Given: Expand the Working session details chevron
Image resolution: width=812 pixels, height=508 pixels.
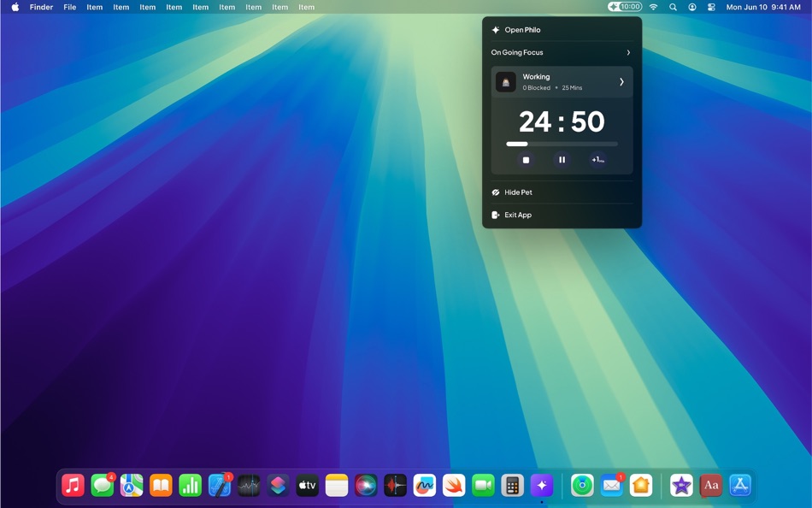Looking at the screenshot, I should tap(621, 82).
